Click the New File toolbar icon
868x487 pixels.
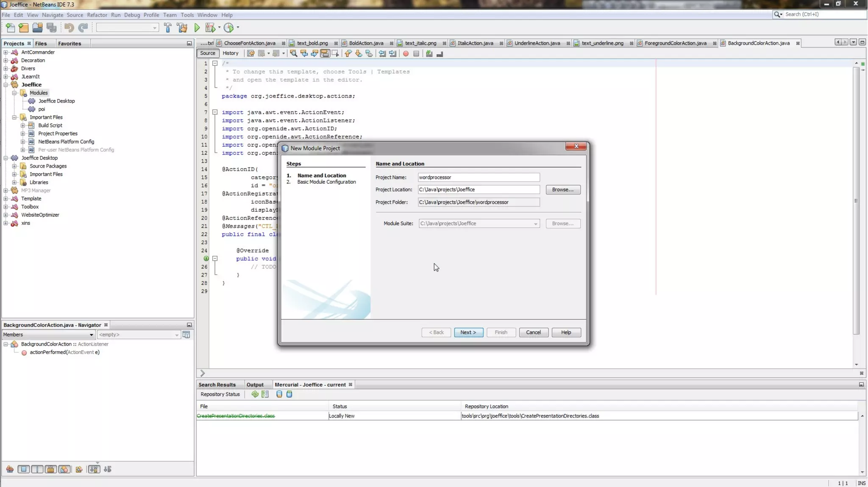[10, 28]
